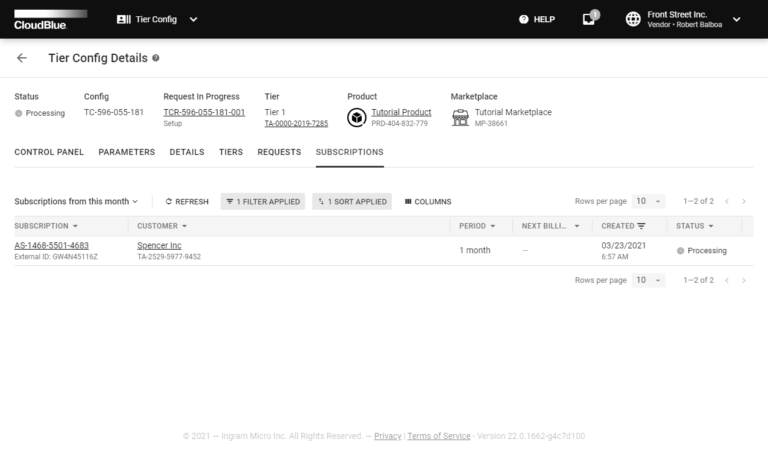Switch to the CONTROL PANEL tab
This screenshot has width=768, height=457.
(x=49, y=152)
